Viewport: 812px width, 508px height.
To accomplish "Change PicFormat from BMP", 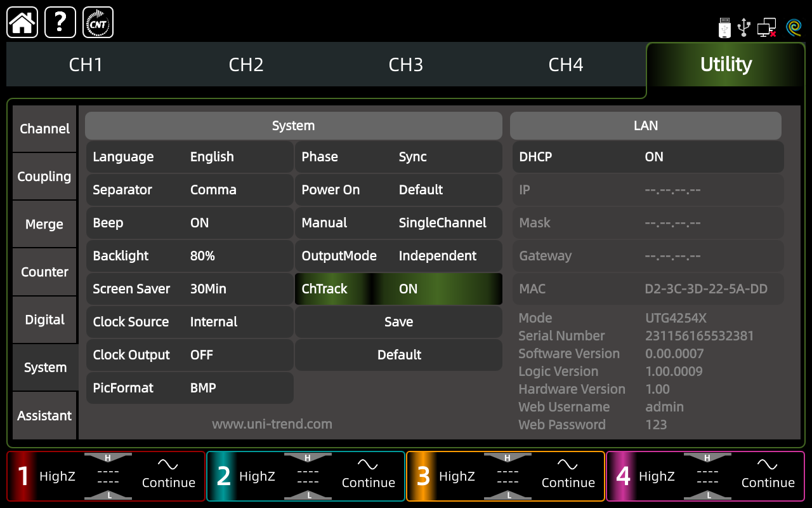I will 189,388.
